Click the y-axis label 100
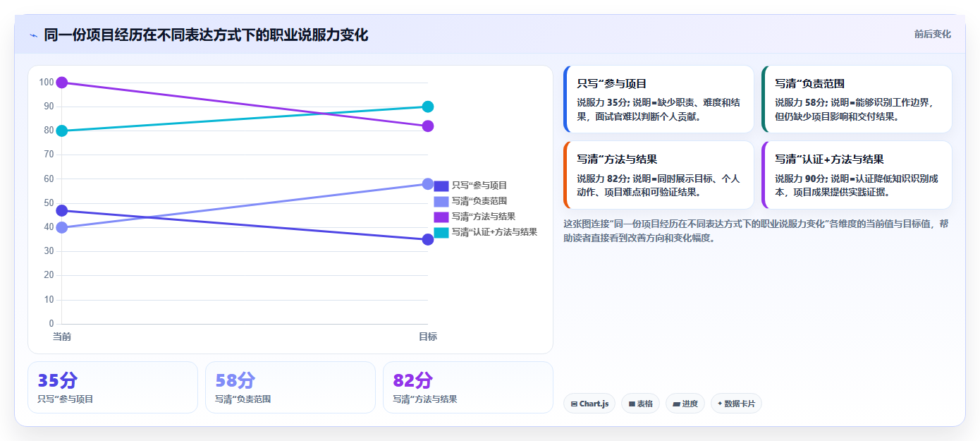The width and height of the screenshot is (980, 441). point(47,83)
